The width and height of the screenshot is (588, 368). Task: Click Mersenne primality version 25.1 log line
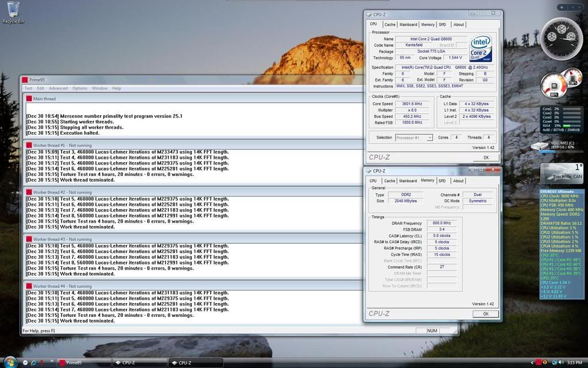pyautogui.click(x=105, y=116)
